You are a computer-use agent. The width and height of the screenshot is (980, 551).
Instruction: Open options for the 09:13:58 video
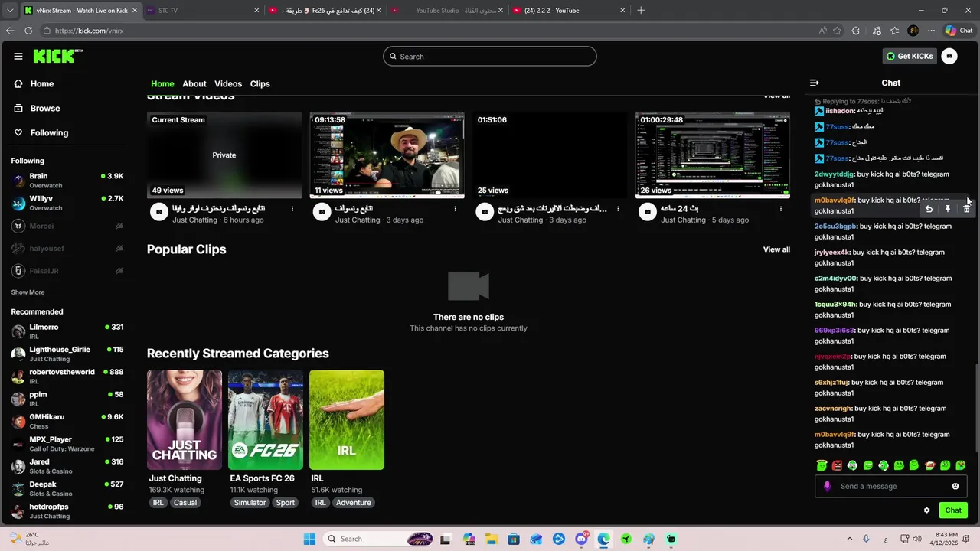click(x=455, y=209)
